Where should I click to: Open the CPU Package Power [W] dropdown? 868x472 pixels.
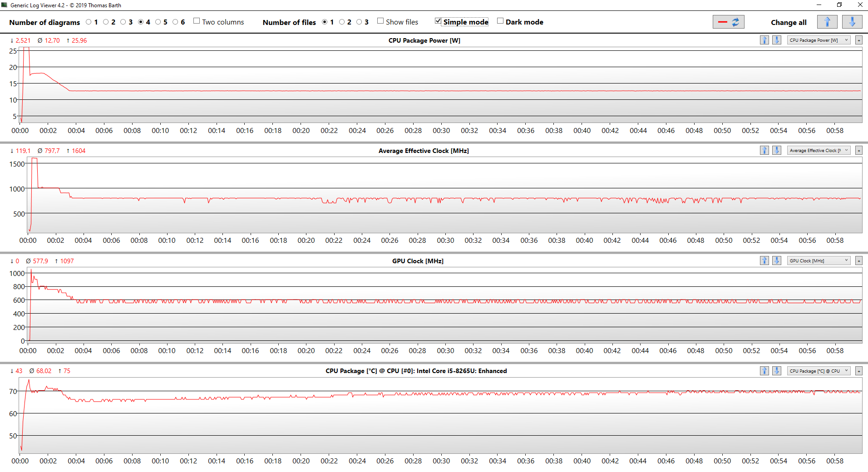click(x=819, y=40)
